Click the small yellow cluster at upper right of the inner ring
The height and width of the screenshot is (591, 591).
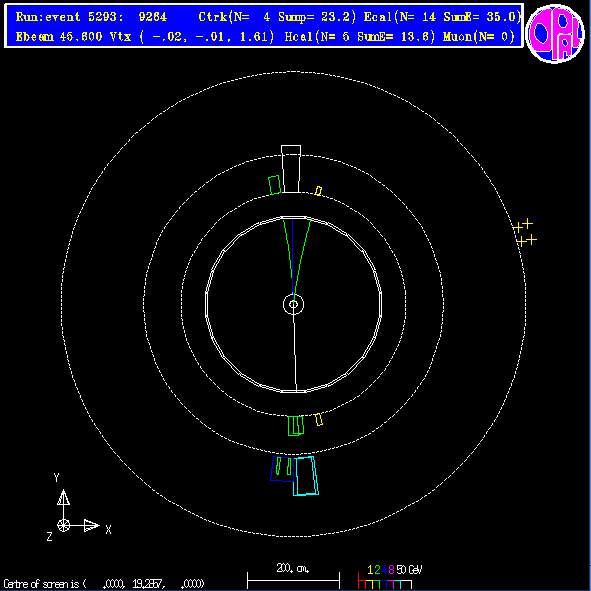click(318, 191)
